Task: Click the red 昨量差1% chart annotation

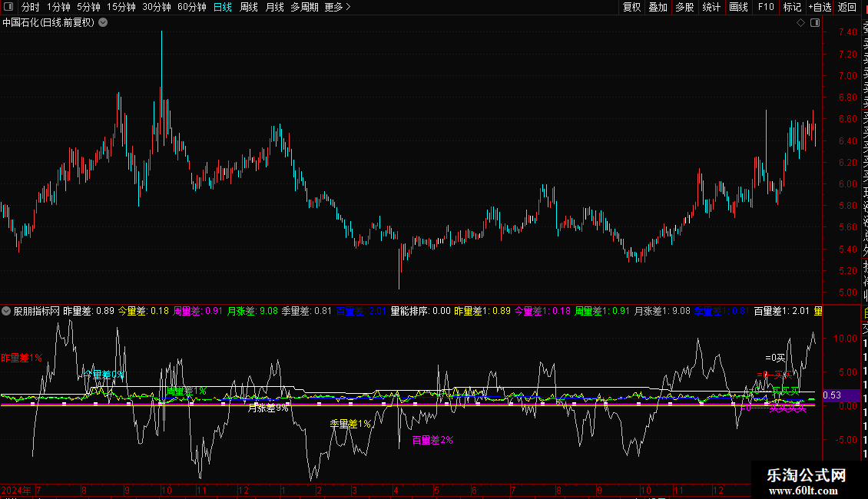Action: click(22, 358)
